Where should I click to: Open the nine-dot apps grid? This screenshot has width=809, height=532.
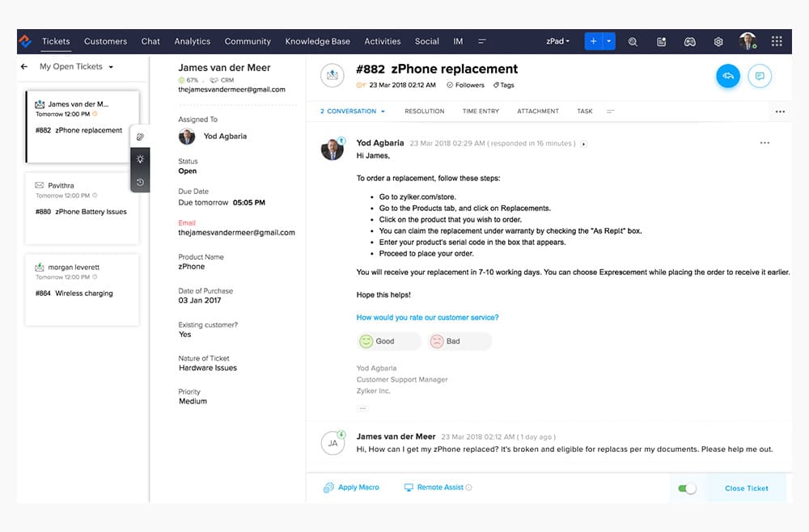coord(777,41)
